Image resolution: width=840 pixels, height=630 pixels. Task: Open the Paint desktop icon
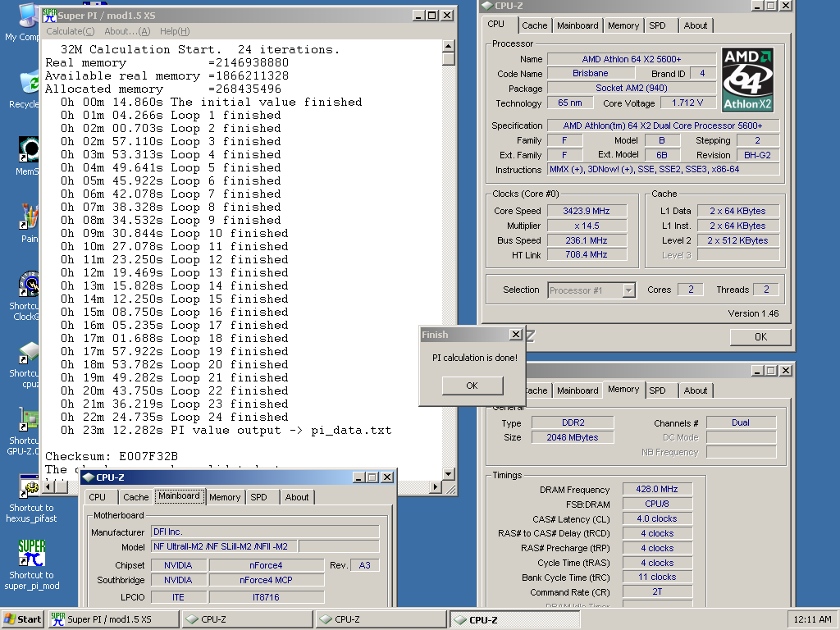(30, 217)
